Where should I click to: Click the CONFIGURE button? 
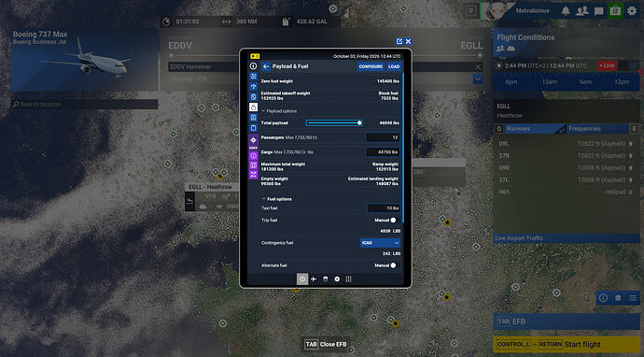371,66
